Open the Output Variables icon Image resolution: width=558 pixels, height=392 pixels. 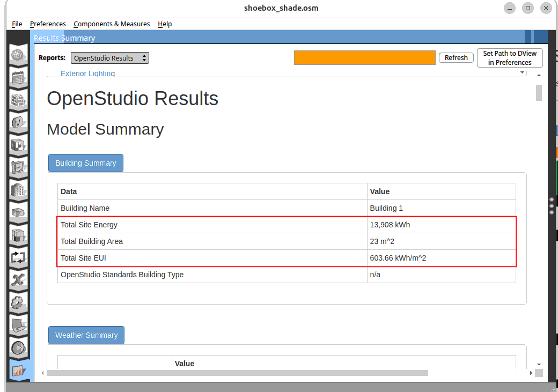coord(19,280)
